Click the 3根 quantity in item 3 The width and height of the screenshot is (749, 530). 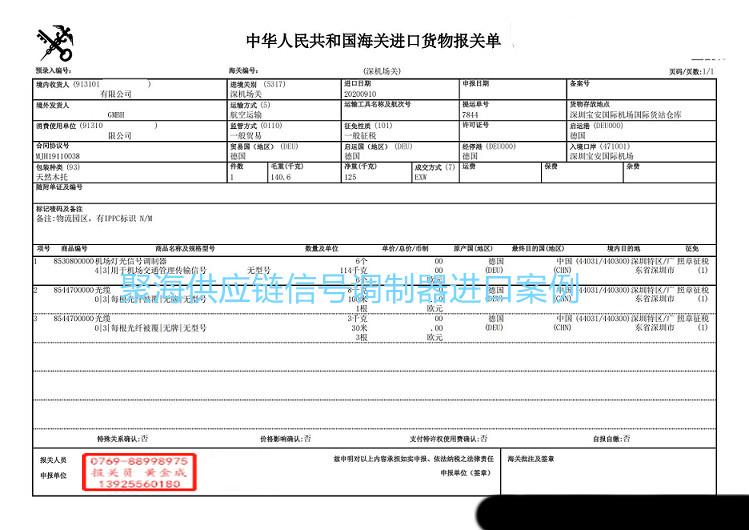pyautogui.click(x=361, y=338)
